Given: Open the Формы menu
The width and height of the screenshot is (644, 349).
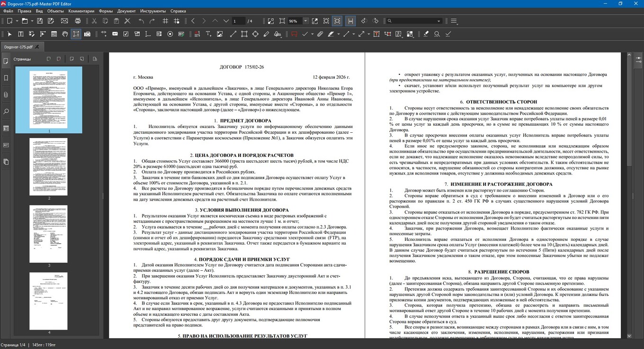Looking at the screenshot, I should click(106, 11).
